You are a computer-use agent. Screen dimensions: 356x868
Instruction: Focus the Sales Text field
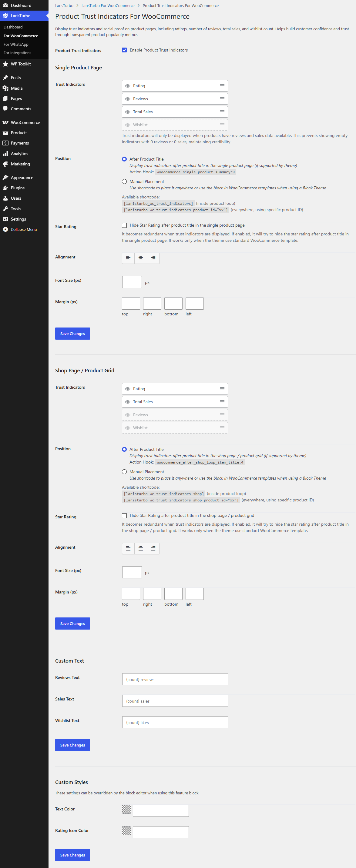[175, 701]
